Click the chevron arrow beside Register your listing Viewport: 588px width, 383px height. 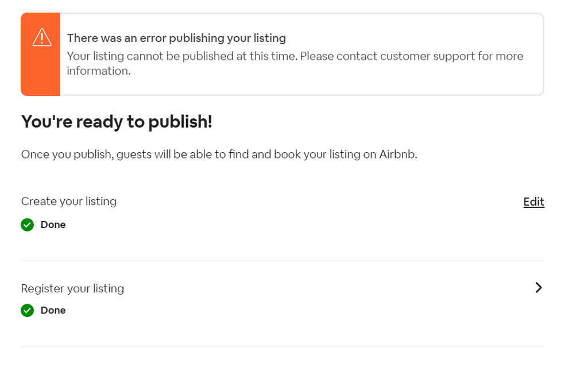pos(538,288)
